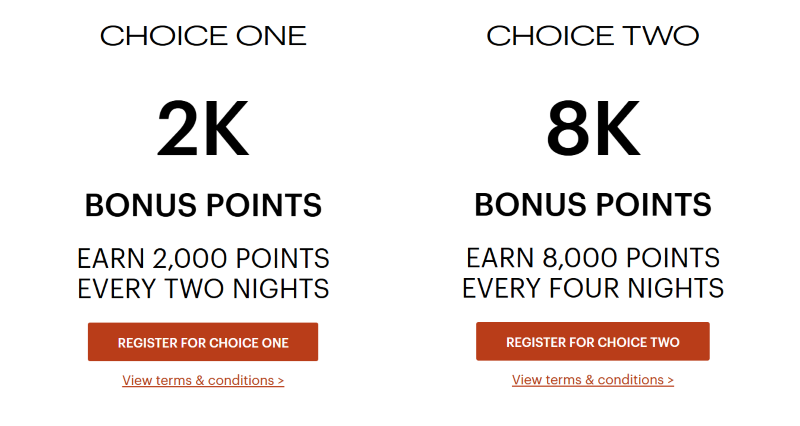Click the EVERY FOUR NIGHTS text line
This screenshot has height=426, width=800.
point(593,288)
